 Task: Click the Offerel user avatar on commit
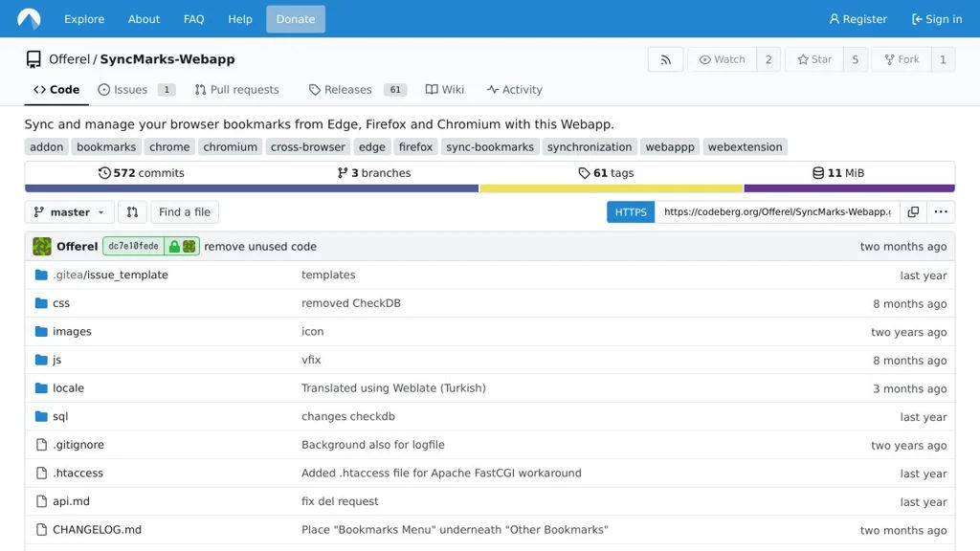42,247
